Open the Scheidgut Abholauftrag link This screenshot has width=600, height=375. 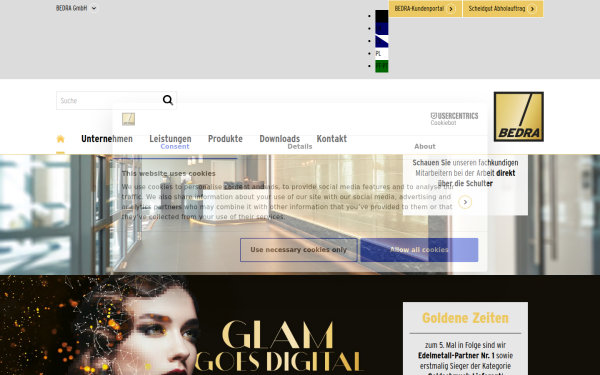click(503, 8)
